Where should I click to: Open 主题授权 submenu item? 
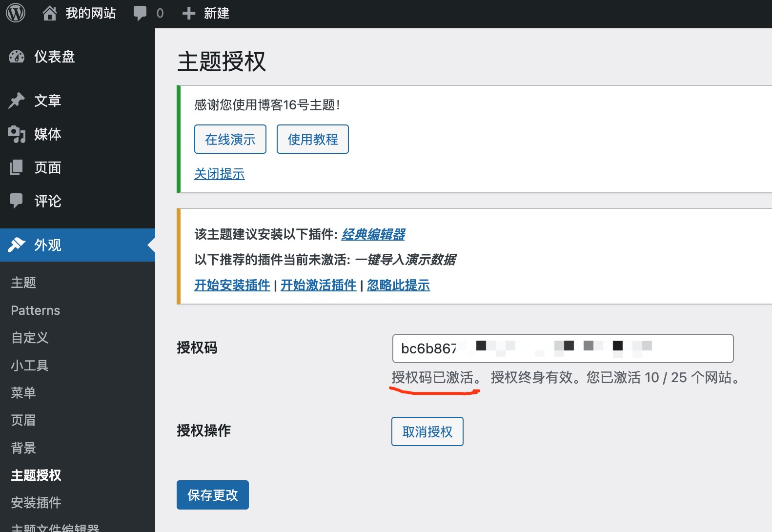[36, 475]
